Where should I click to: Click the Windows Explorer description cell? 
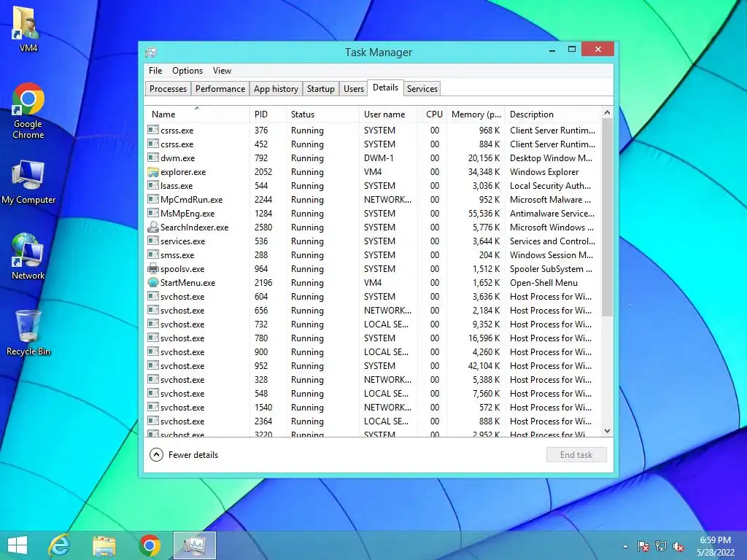pyautogui.click(x=544, y=172)
